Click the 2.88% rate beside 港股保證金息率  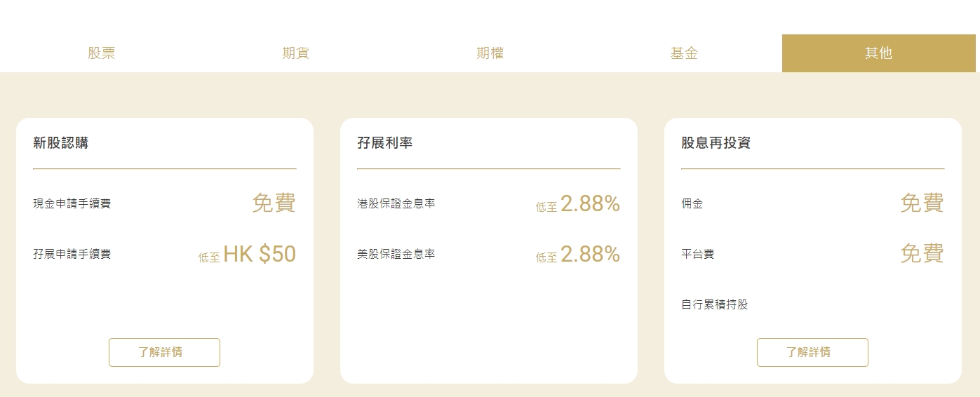click(x=590, y=204)
